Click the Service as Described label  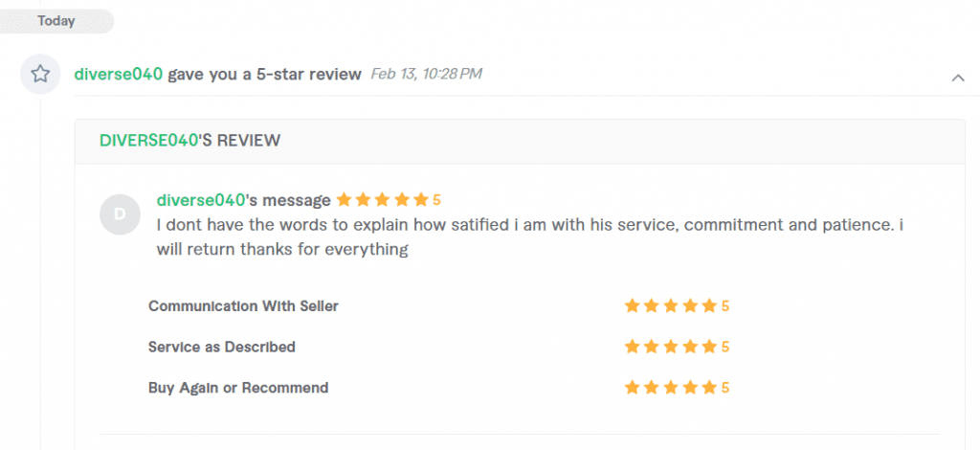[221, 347]
